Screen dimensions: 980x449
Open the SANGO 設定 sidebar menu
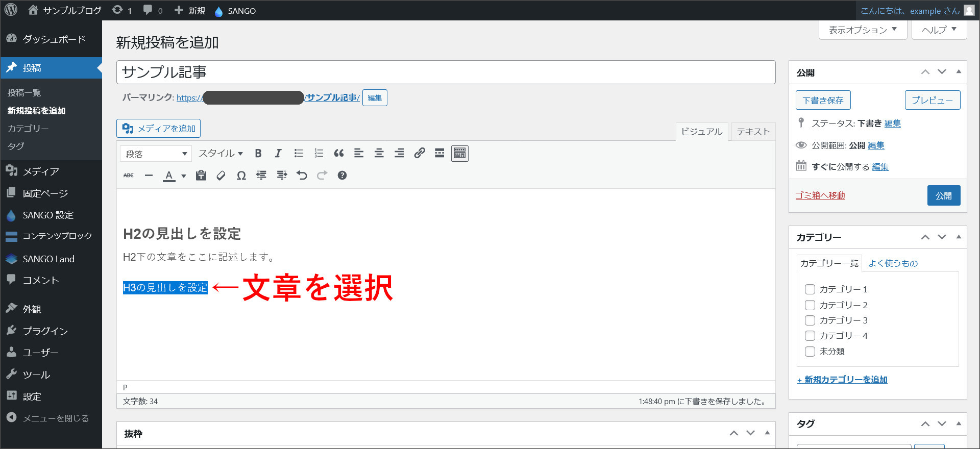pyautogui.click(x=48, y=215)
